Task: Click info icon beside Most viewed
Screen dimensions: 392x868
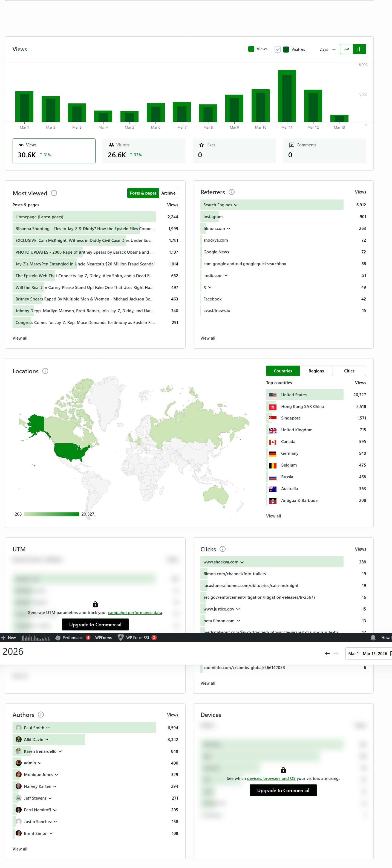Action: click(x=54, y=193)
